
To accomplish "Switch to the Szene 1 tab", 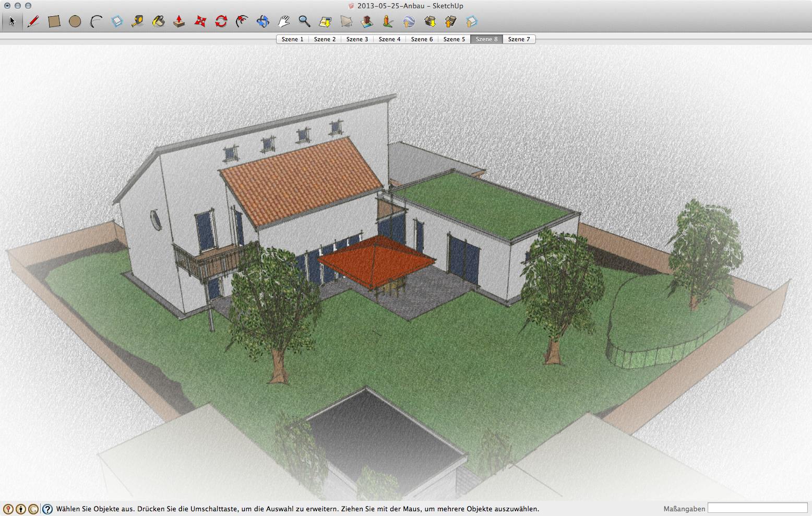I will point(292,39).
